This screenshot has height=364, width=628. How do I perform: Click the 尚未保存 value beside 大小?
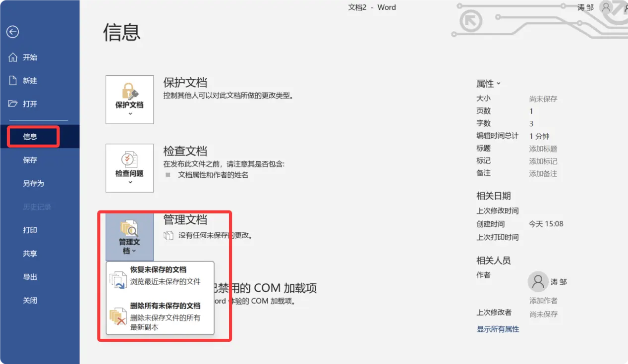point(543,99)
